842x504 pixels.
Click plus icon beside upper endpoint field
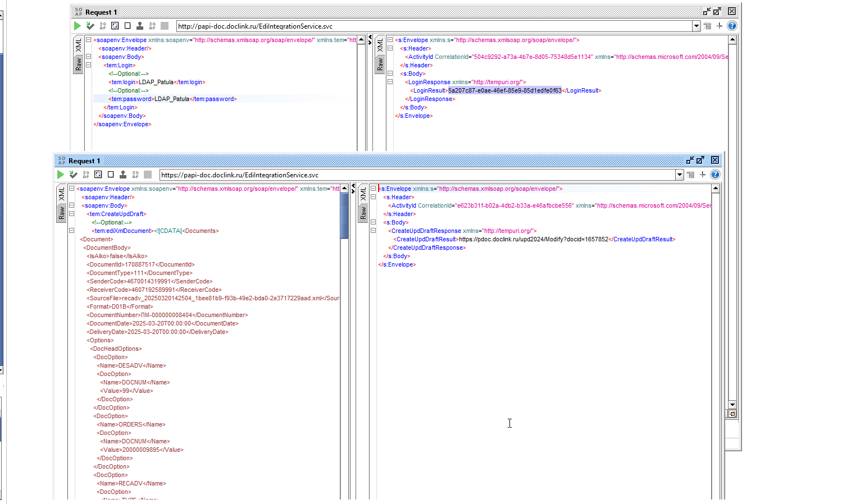point(720,26)
